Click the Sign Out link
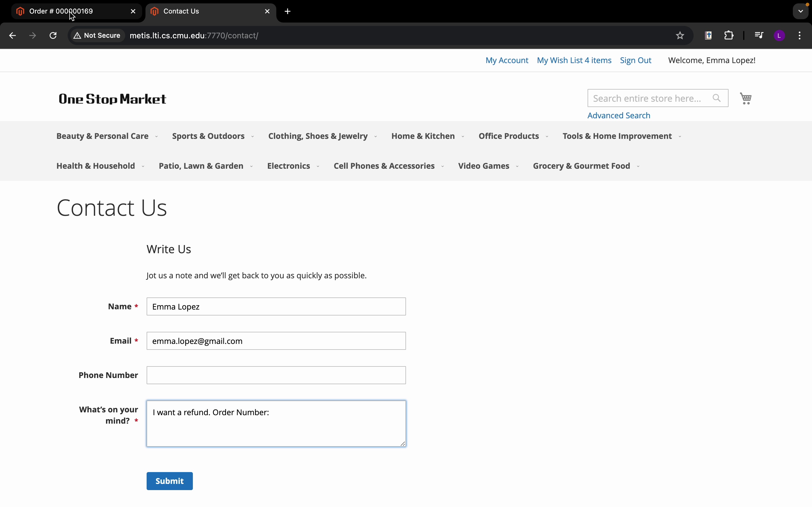 pos(635,60)
